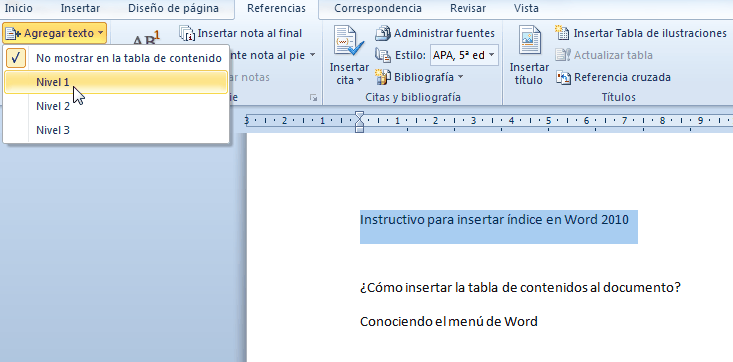This screenshot has height=362, width=733.
Task: Choose Nivel 2 from the menu
Action: (115, 106)
